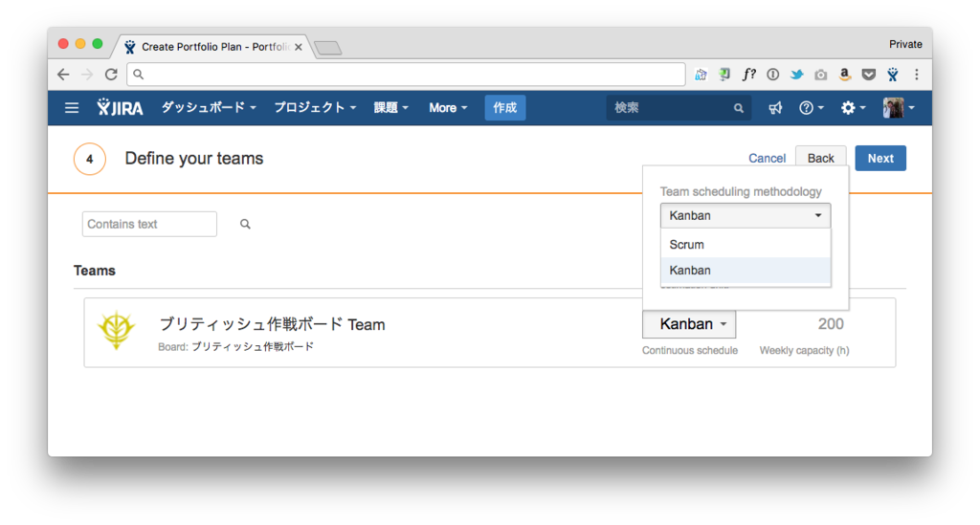Click the JIRA logo

[120, 107]
